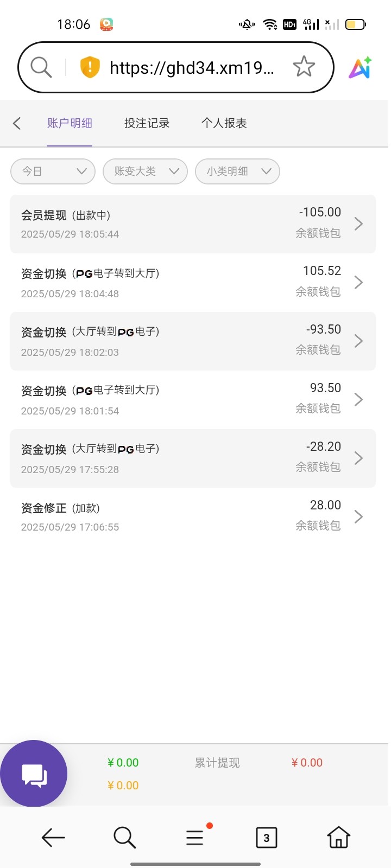
Task: Bookmark page with the star icon
Action: [304, 67]
